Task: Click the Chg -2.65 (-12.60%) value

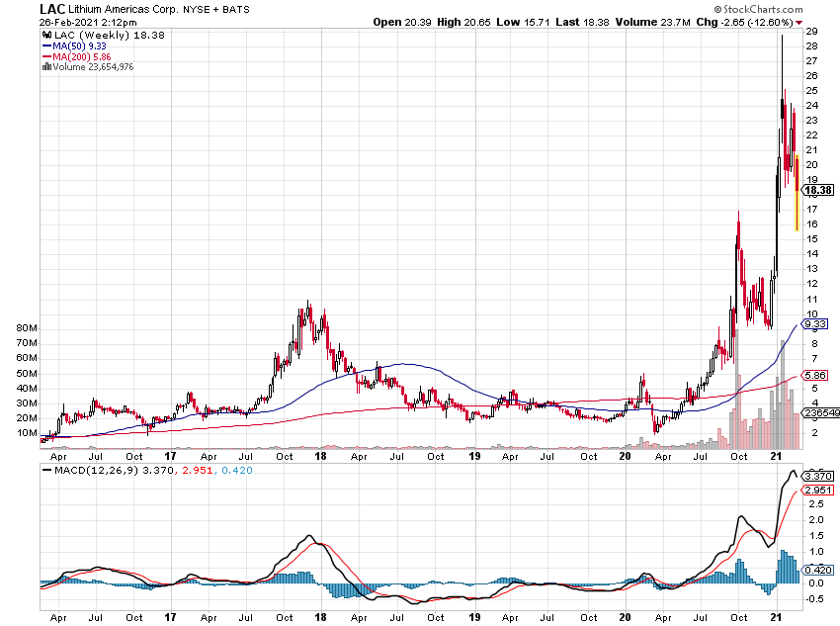Action: [x=745, y=22]
